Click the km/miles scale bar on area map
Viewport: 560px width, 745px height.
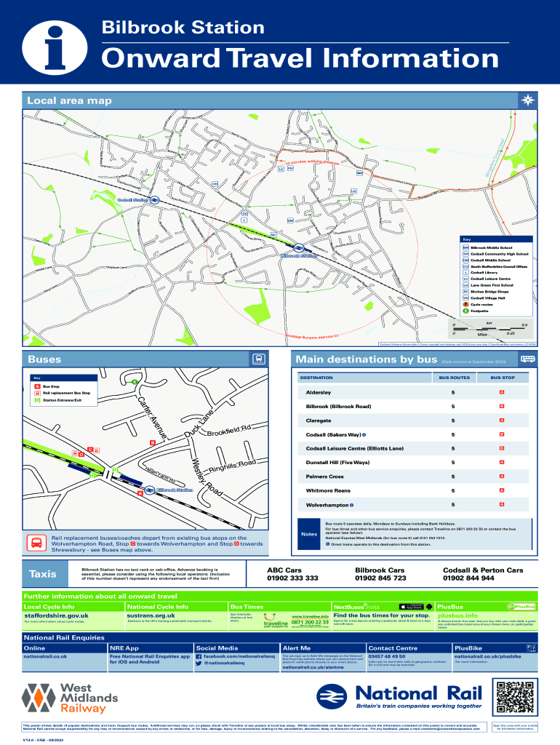[x=489, y=328]
